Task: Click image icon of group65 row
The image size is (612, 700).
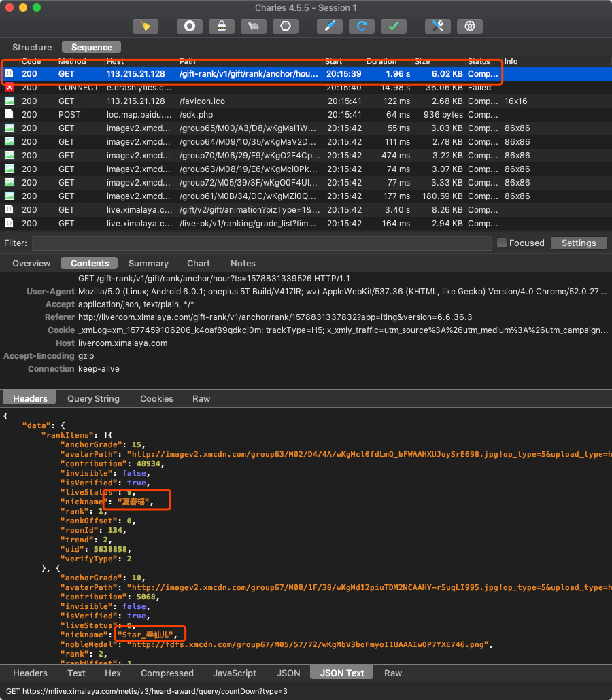Action: click(10, 128)
